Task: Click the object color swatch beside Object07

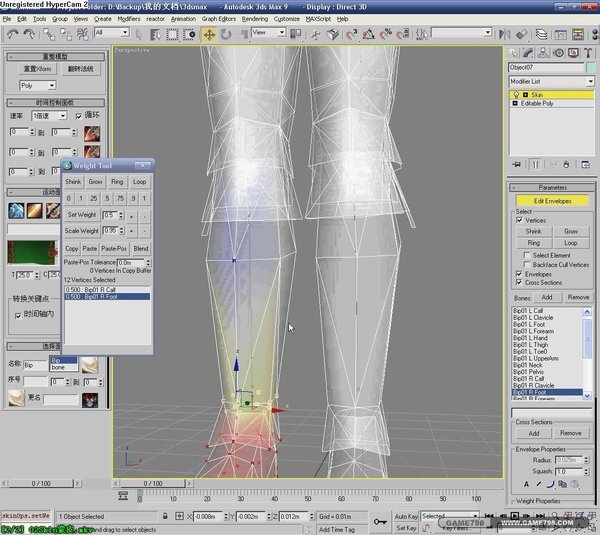Action: tap(590, 67)
